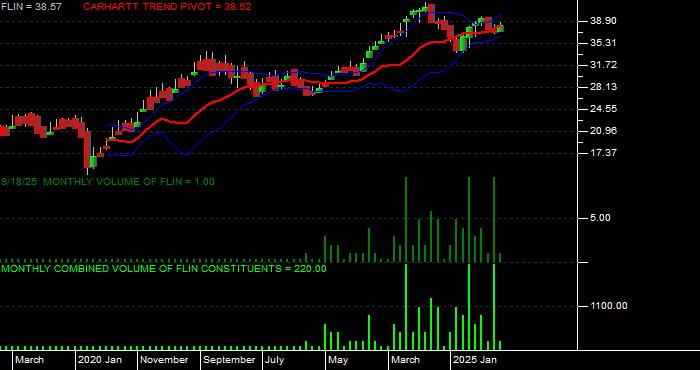The width and height of the screenshot is (700, 370).
Task: Click the March label just before 2025 Jan
Action: point(406,360)
